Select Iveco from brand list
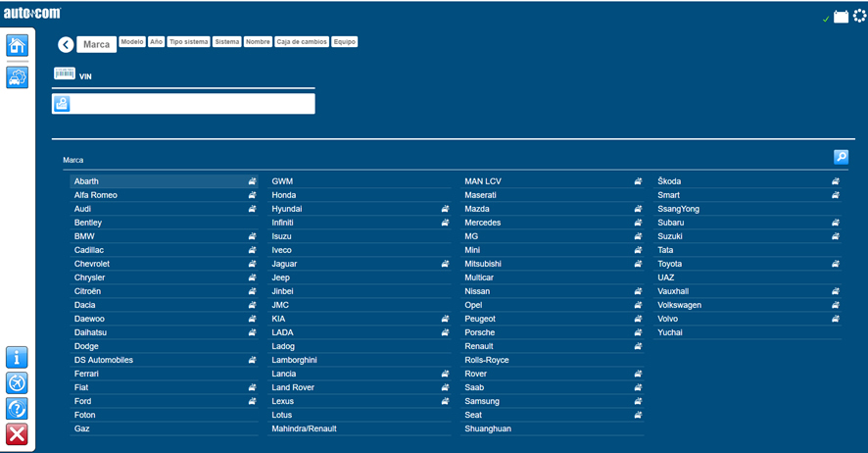 tap(360, 250)
